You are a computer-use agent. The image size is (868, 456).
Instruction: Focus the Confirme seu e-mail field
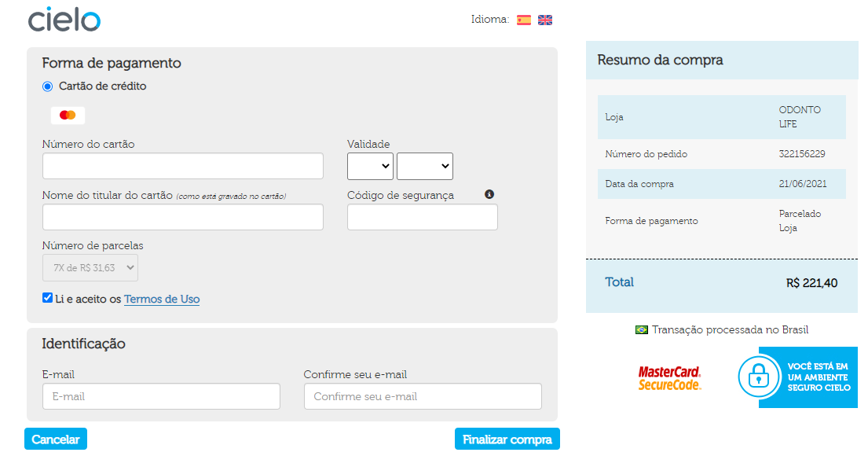tap(423, 396)
